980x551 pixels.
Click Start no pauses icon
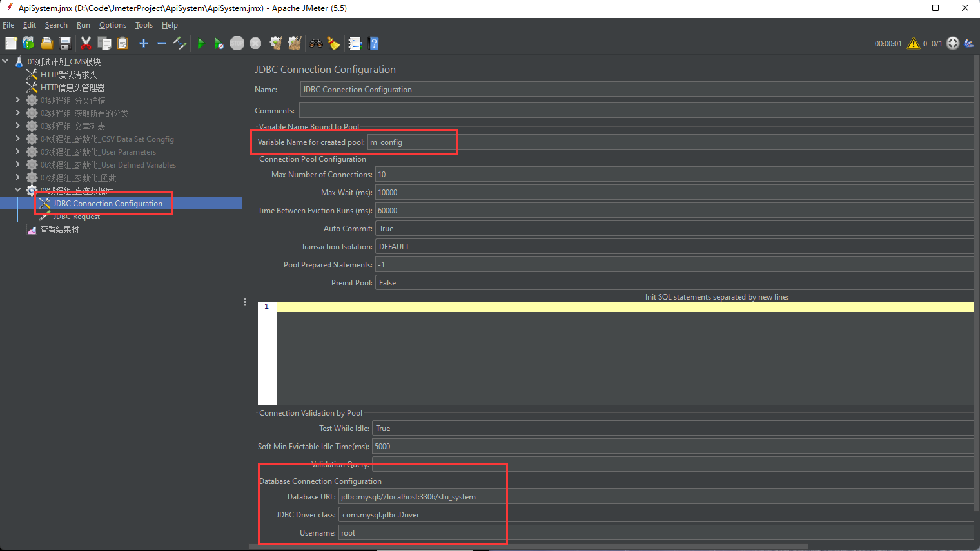(x=219, y=43)
